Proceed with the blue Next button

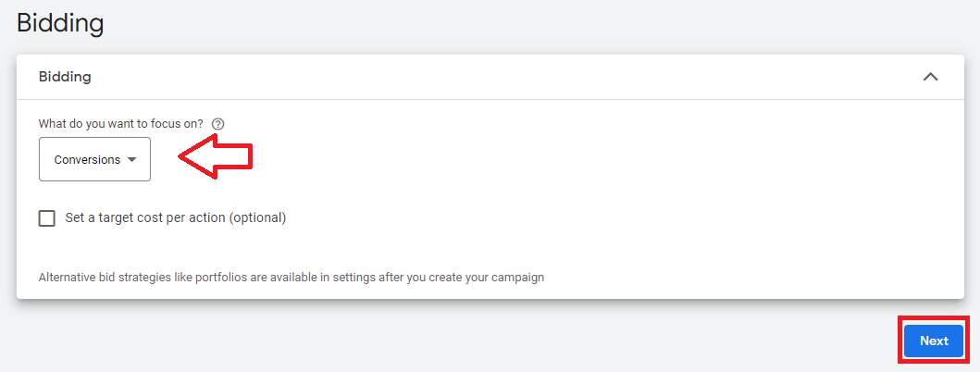934,341
